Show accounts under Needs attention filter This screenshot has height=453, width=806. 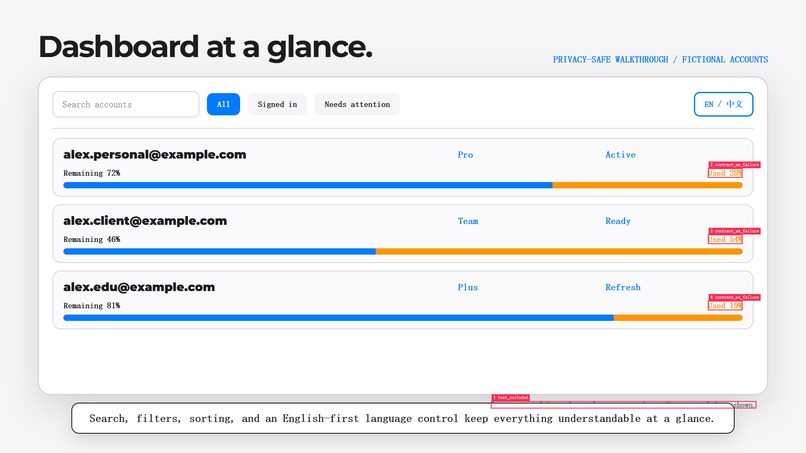point(357,104)
